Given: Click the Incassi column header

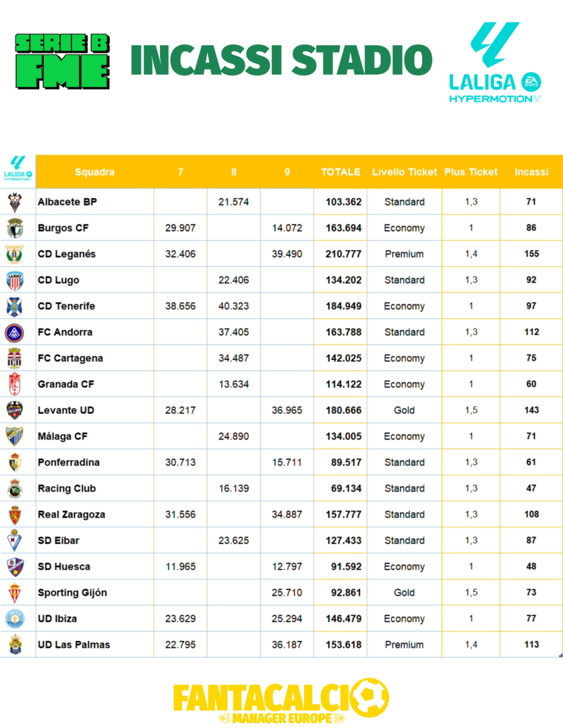Looking at the screenshot, I should 531,172.
